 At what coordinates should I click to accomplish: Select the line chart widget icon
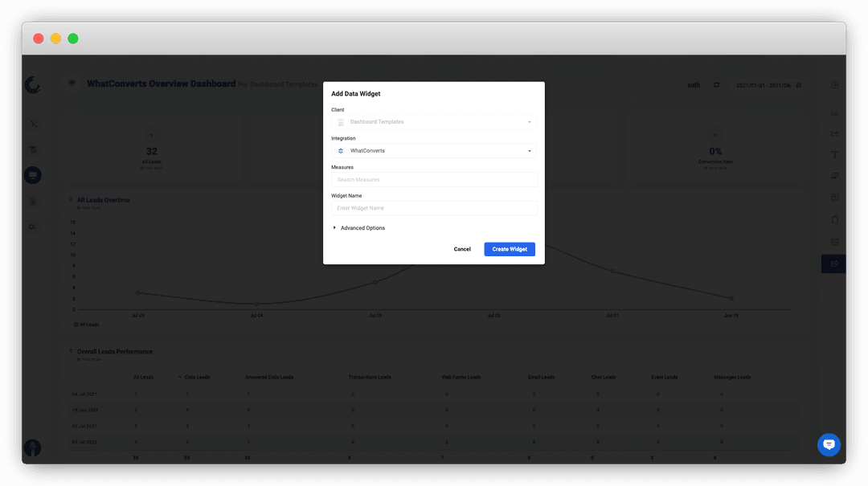click(x=835, y=133)
